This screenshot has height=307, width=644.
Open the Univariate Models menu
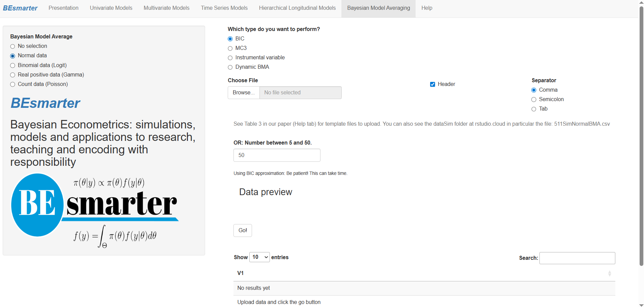pyautogui.click(x=111, y=8)
